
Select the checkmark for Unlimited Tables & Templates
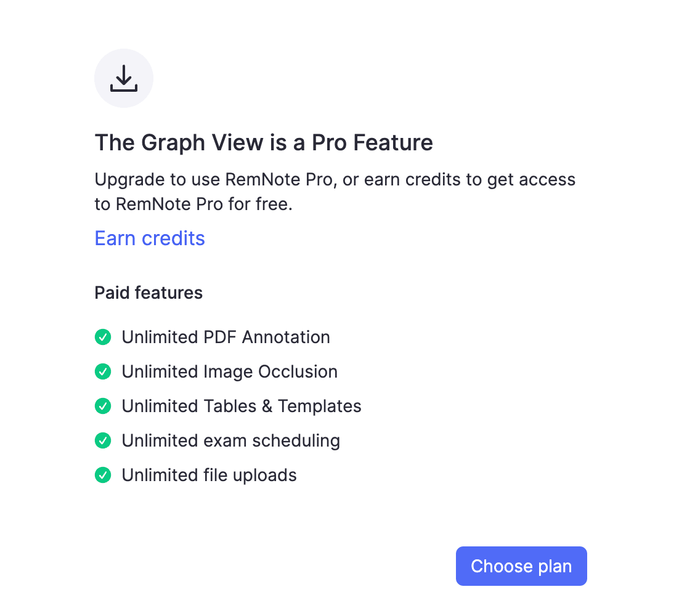pos(103,406)
